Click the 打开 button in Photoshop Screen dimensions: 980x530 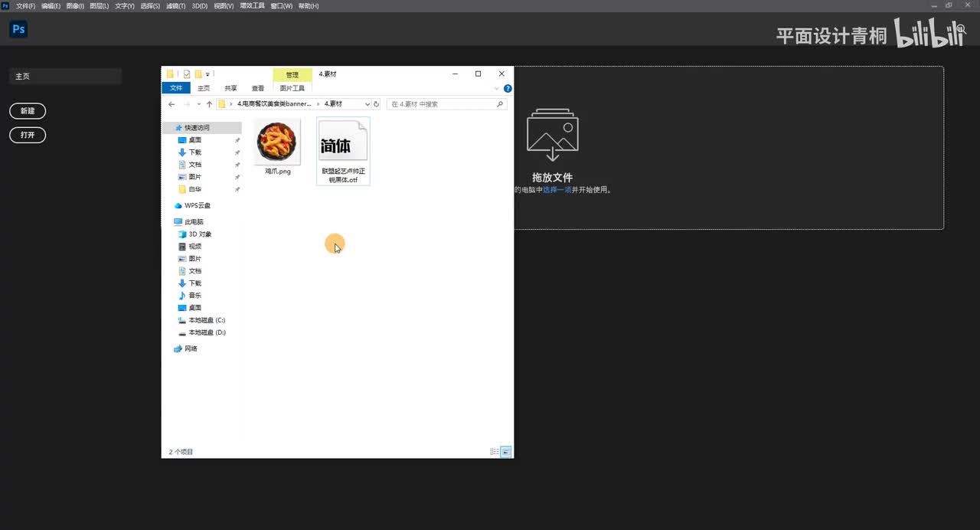28,135
